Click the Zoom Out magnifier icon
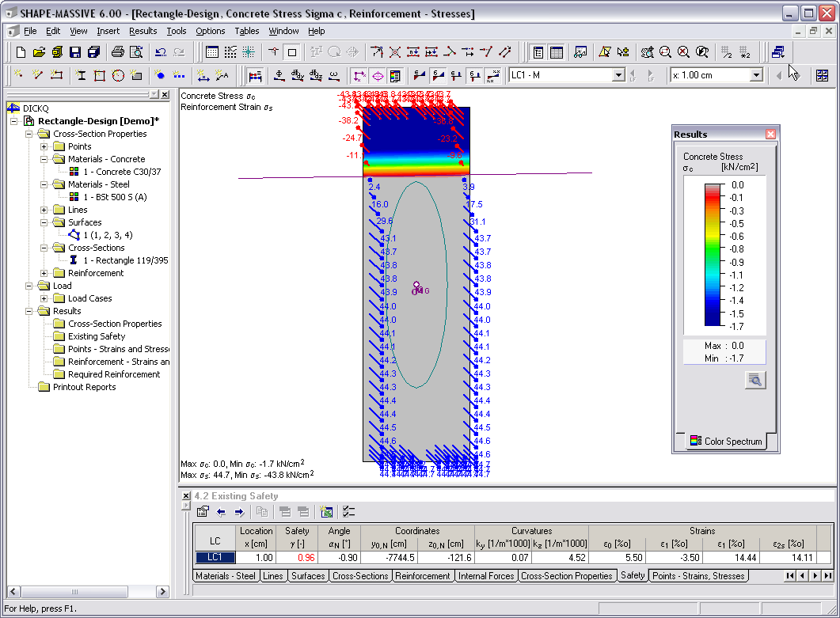Screen dimensions: 840x618 (x=682, y=51)
